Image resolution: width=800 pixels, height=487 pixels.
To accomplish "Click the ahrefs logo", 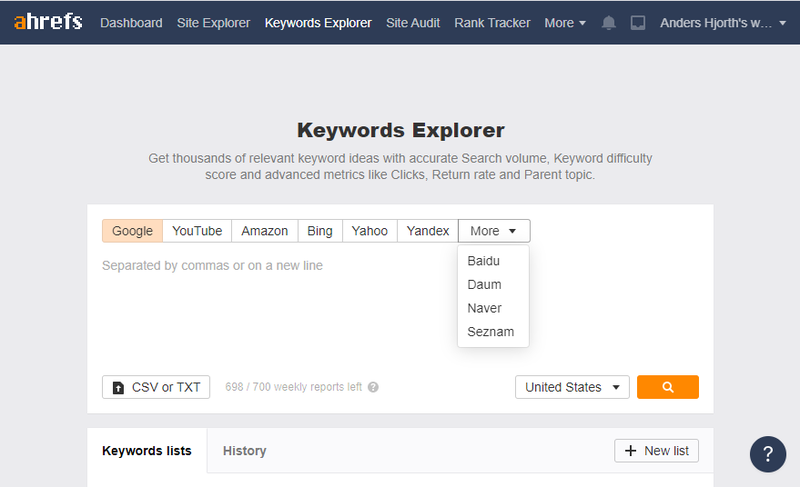I will pyautogui.click(x=48, y=22).
